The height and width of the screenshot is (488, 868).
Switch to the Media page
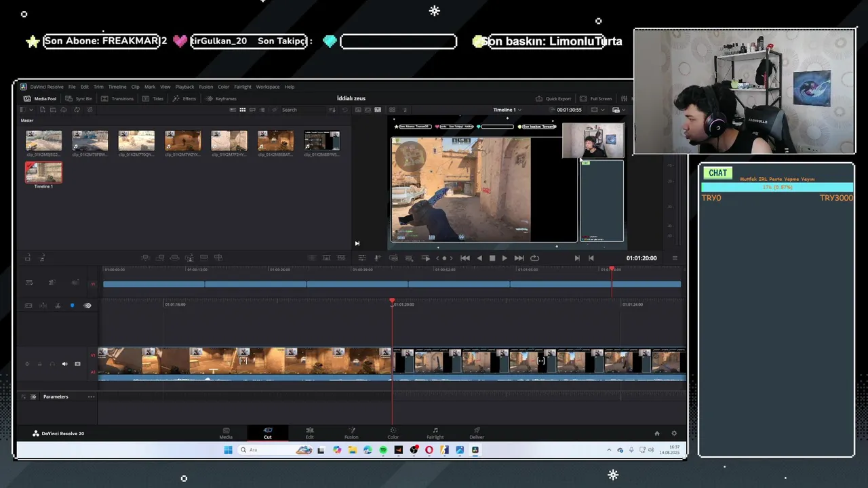(226, 433)
